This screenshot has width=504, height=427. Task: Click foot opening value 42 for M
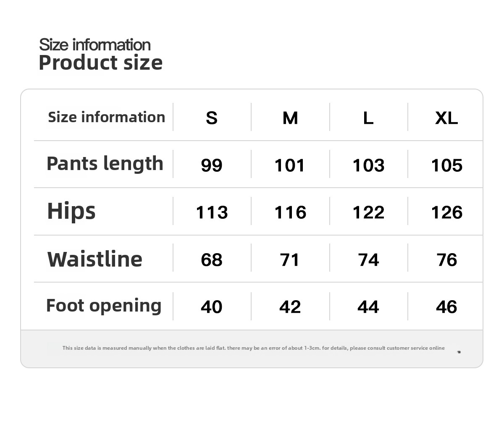click(290, 307)
